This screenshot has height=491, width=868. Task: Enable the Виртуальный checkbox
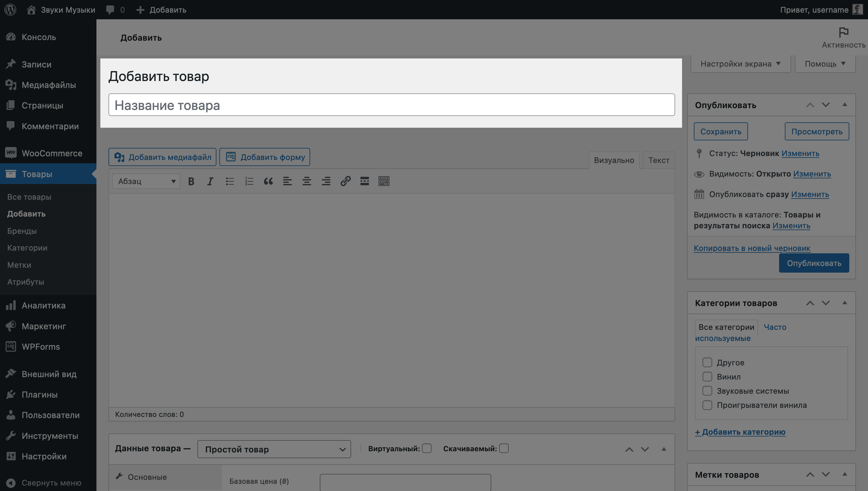pyautogui.click(x=427, y=449)
